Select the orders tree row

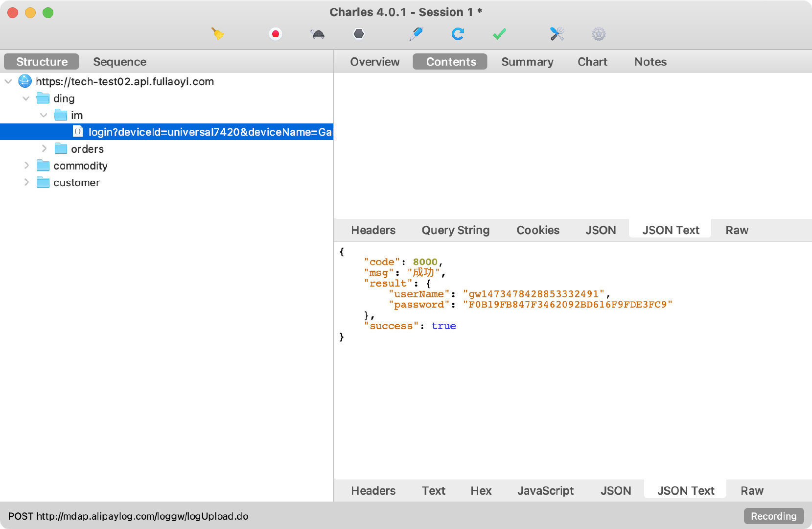[x=166, y=148]
